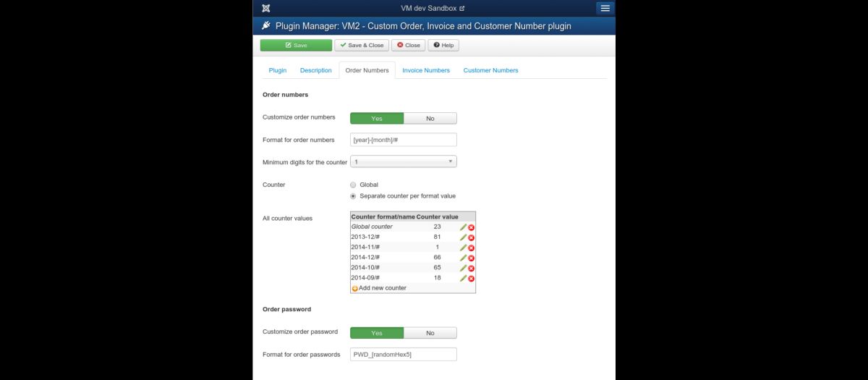This screenshot has height=380, width=868.
Task: Edit the 2014-10/# counter
Action: pos(463,268)
